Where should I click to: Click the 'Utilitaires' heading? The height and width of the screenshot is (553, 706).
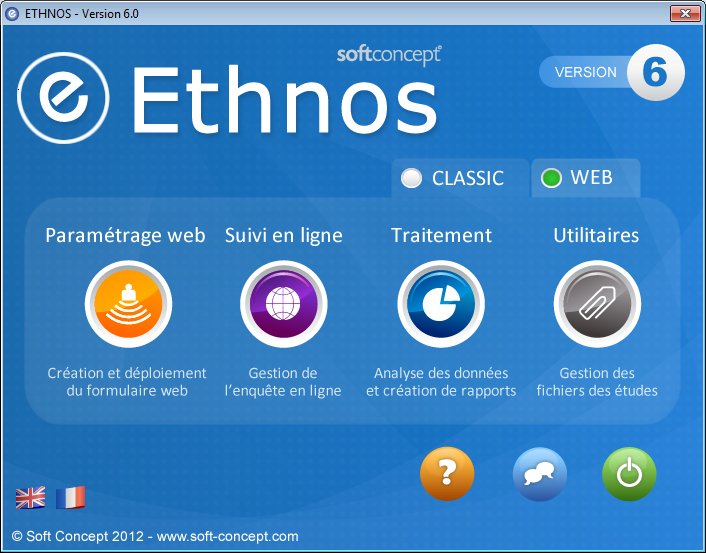click(x=596, y=236)
